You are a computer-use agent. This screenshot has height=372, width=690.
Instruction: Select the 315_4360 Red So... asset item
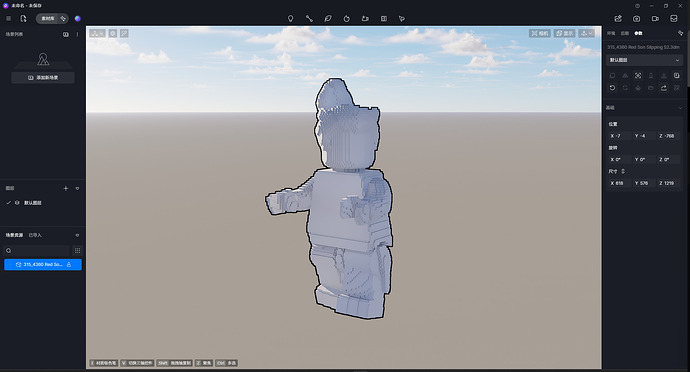tap(43, 265)
